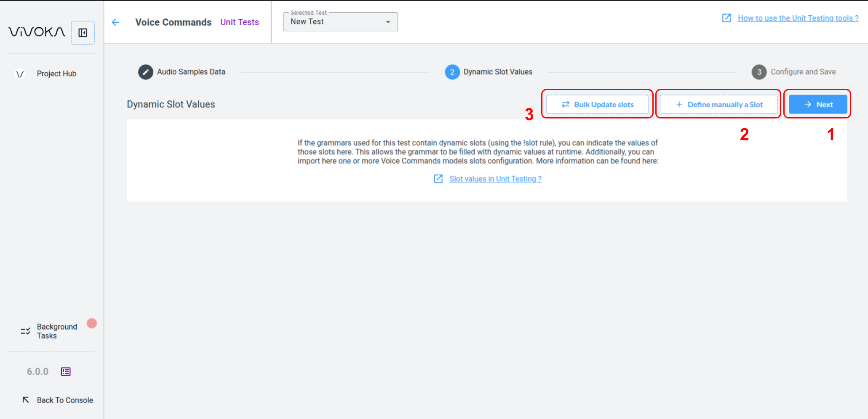Click the pencil icon for Audio Samples Data
This screenshot has width=868, height=419.
(x=145, y=72)
